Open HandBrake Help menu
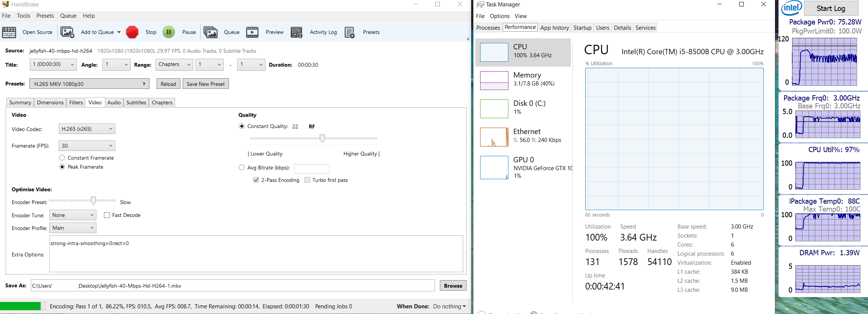This screenshot has width=868, height=314. tap(89, 16)
